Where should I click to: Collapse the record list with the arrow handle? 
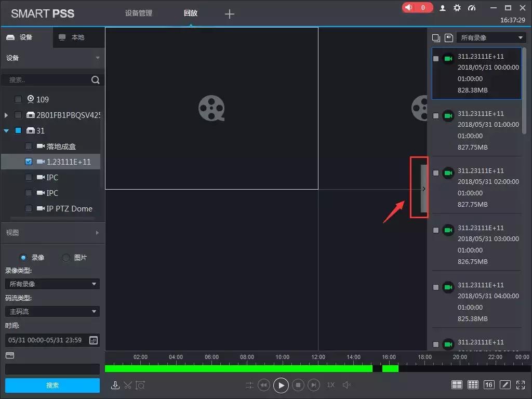pyautogui.click(x=424, y=189)
